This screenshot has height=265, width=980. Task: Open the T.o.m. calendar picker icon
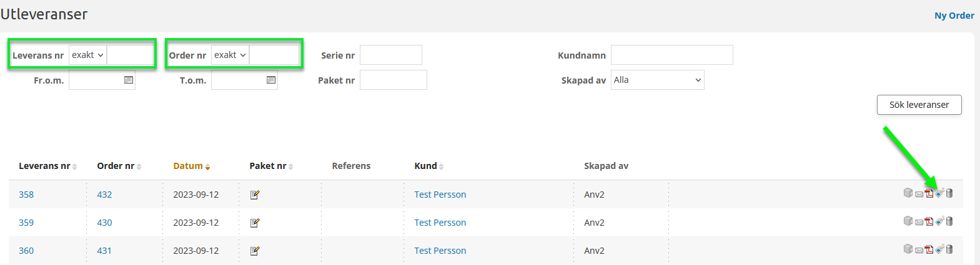point(271,80)
